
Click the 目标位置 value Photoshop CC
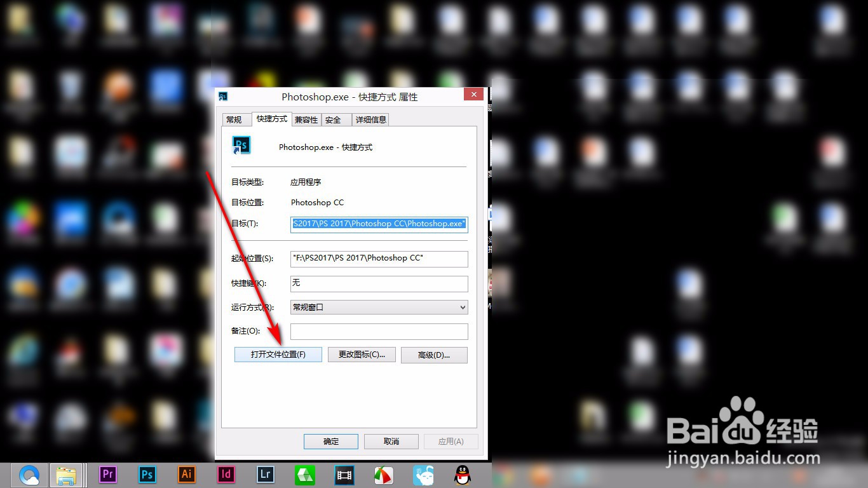pos(317,203)
